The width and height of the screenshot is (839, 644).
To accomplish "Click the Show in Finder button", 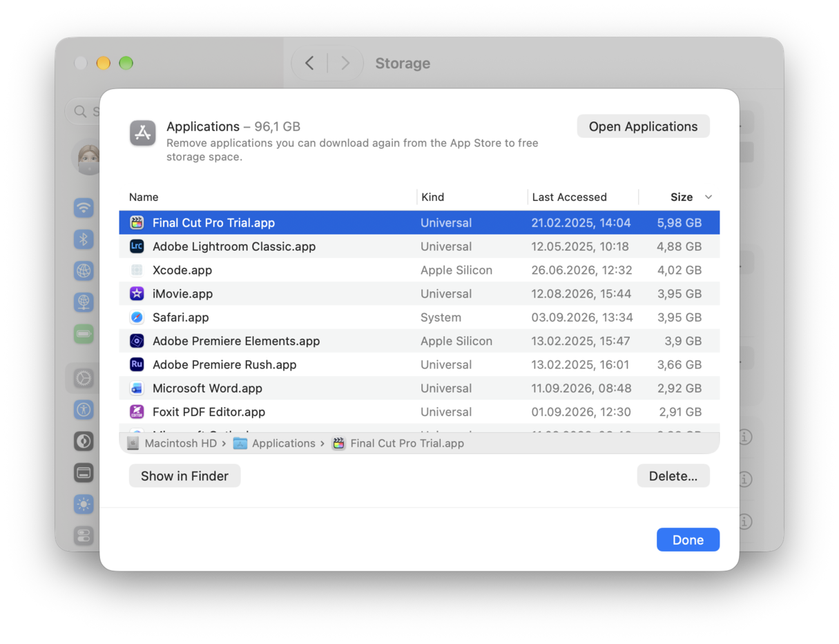I will point(184,476).
